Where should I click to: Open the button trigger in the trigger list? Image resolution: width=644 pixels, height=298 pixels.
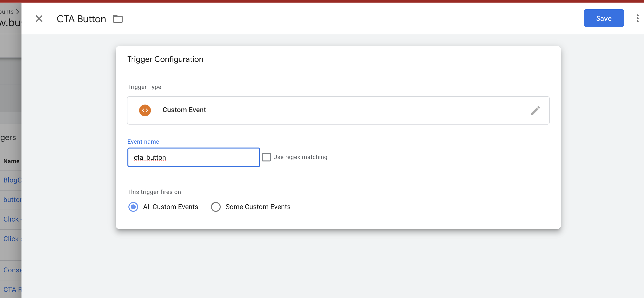tap(11, 199)
